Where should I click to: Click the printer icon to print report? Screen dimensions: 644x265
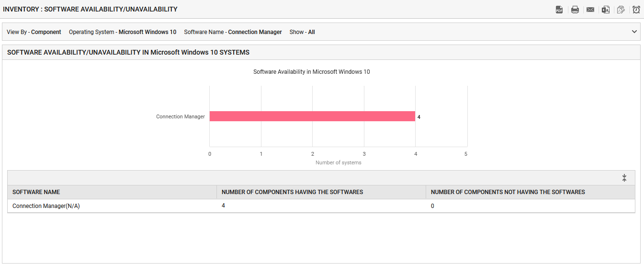pyautogui.click(x=575, y=10)
